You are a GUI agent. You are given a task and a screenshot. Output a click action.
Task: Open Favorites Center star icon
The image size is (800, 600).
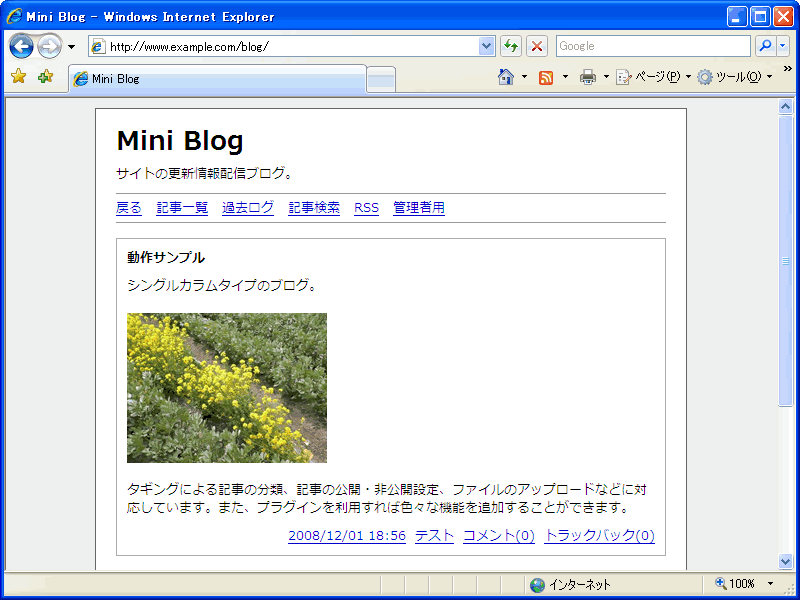pyautogui.click(x=18, y=77)
